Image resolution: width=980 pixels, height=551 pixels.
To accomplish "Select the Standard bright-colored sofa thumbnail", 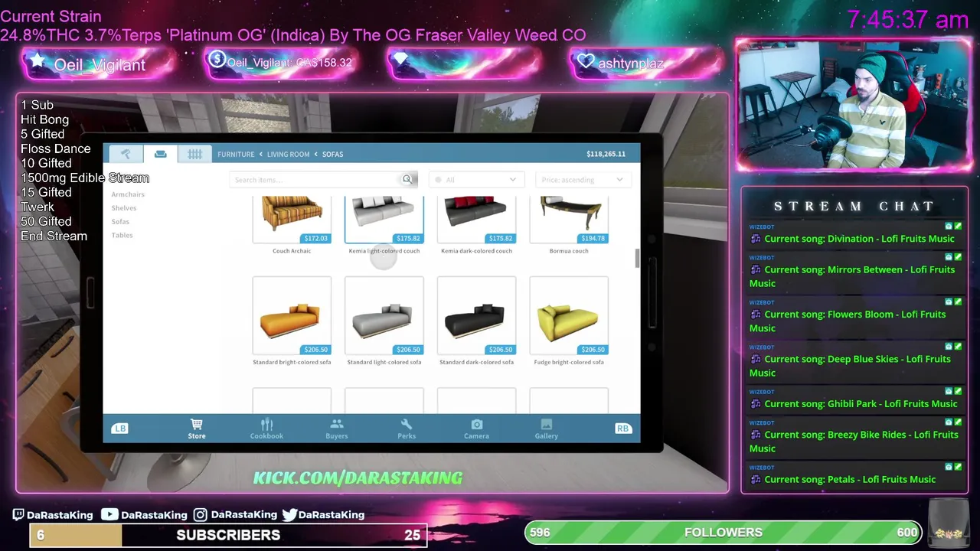I will [x=292, y=316].
